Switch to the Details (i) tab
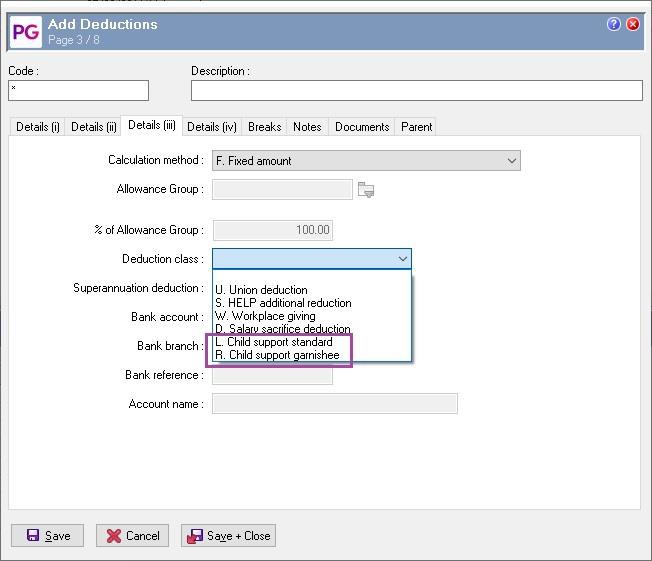 [38, 127]
